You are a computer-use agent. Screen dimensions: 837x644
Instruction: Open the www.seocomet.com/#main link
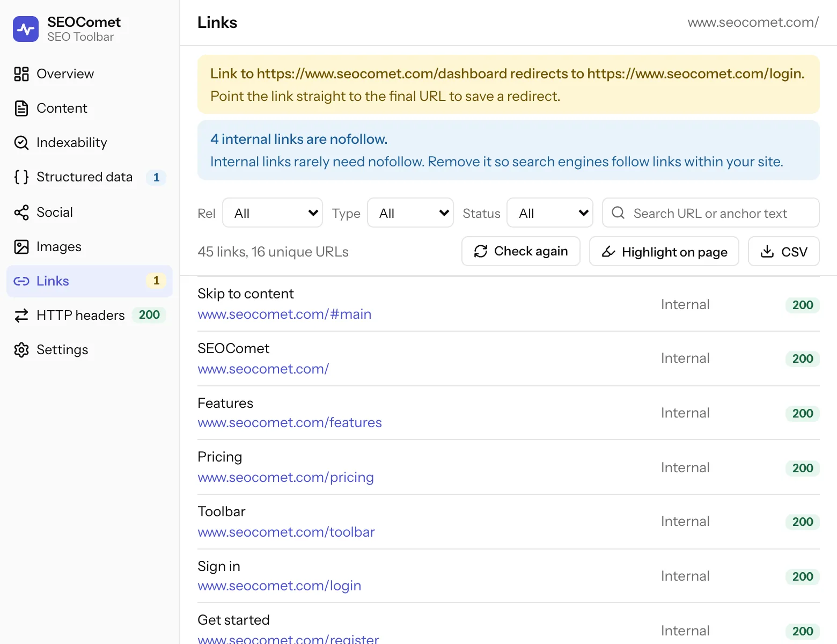(x=284, y=314)
